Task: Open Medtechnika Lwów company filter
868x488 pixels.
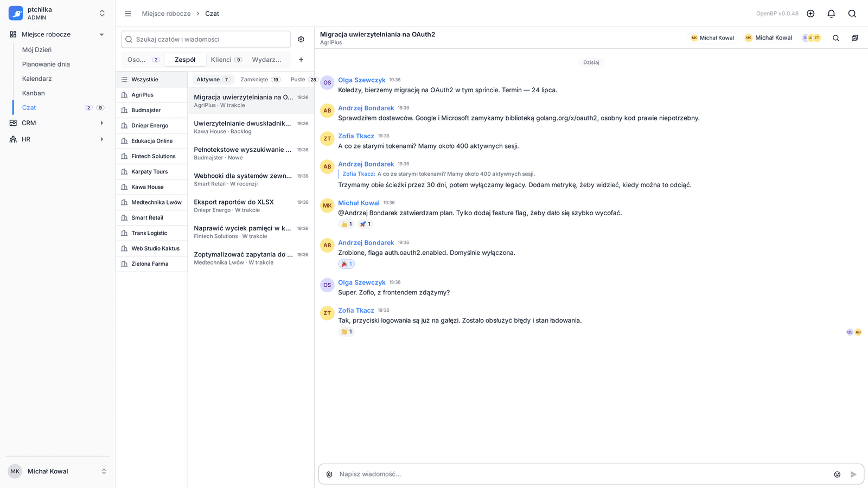Action: point(151,202)
